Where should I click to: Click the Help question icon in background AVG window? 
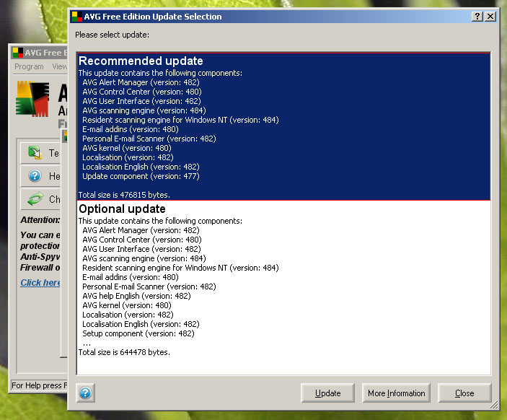(35, 175)
